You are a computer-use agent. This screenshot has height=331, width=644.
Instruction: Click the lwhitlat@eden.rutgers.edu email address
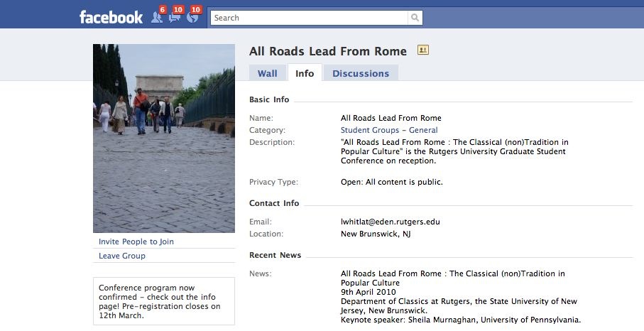(391, 222)
